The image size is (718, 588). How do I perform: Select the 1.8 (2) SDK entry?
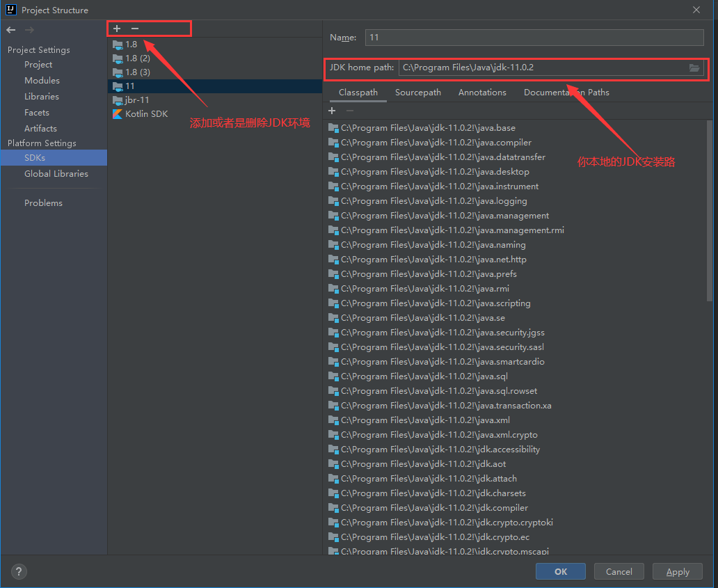tap(137, 58)
